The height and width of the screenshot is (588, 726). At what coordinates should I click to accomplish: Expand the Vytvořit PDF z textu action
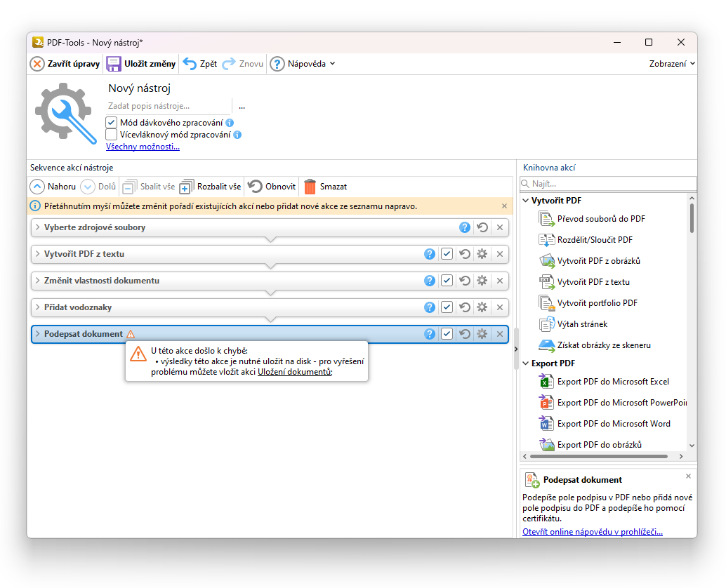pyautogui.click(x=38, y=254)
